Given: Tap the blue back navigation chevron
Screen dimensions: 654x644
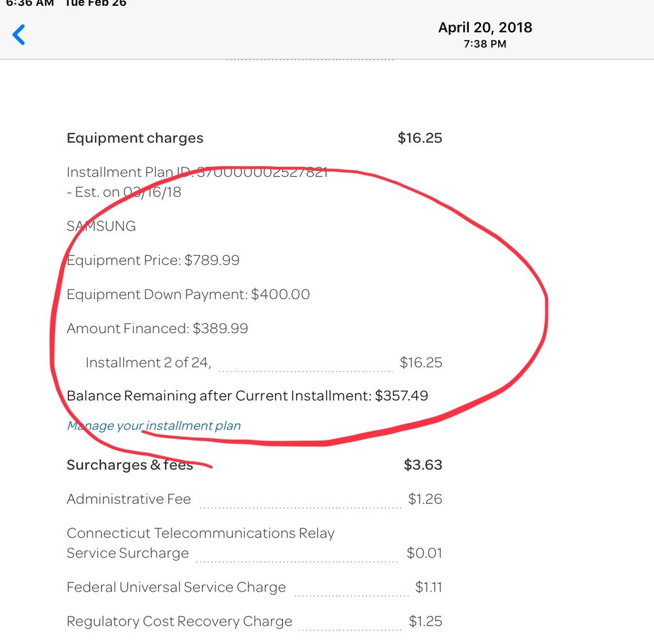Looking at the screenshot, I should click(18, 34).
